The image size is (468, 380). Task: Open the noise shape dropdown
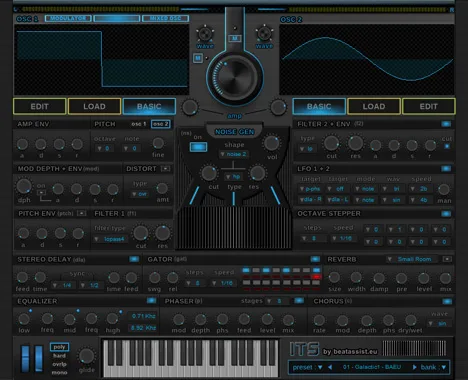(x=233, y=154)
